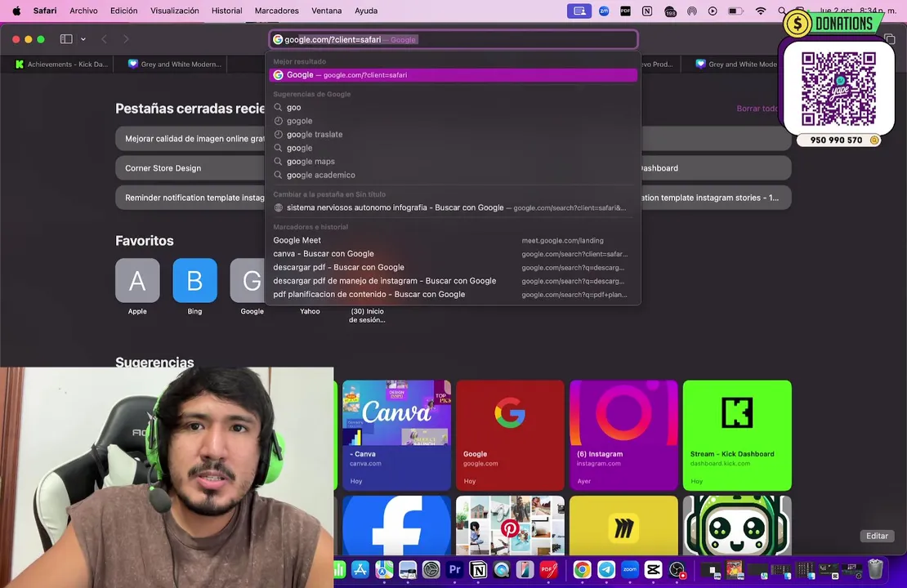
Task: Choose the 'goo' search suggestion
Action: 453,108
